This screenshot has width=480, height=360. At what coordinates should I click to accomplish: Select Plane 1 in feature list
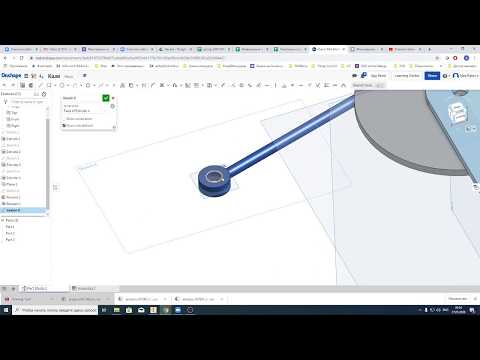(11, 184)
